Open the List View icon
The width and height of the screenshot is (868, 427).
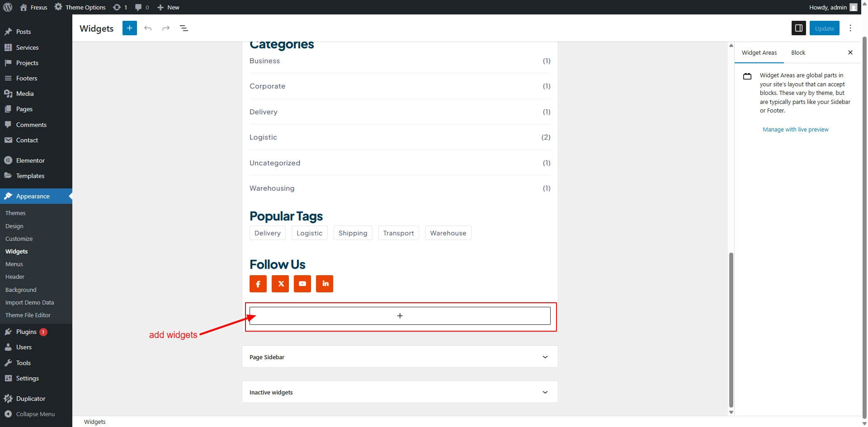(x=184, y=28)
